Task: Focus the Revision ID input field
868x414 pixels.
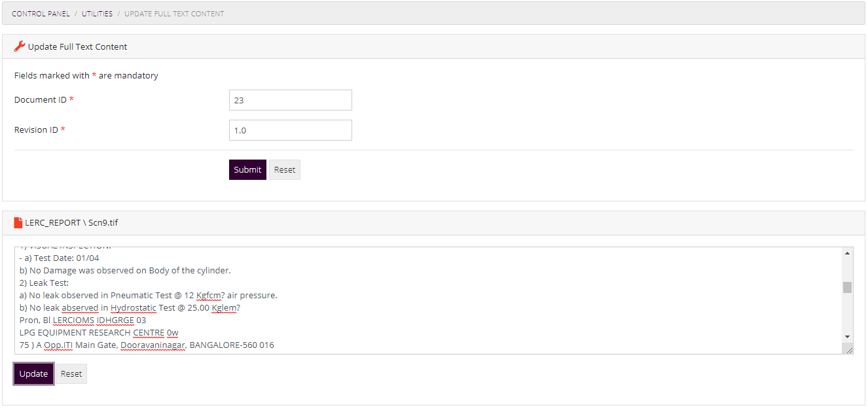Action: (x=290, y=130)
